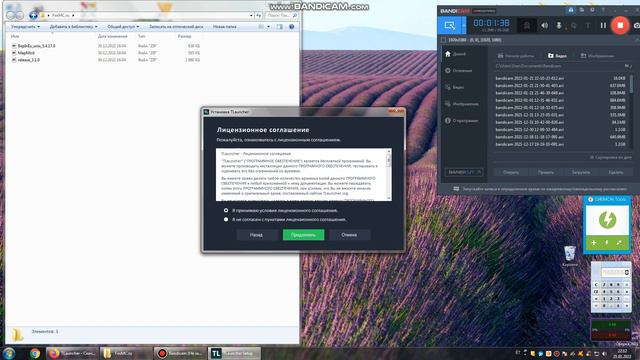The height and width of the screenshot is (360, 640).
Task: Click the third button below the Bandicam file list
Action: tap(581, 172)
